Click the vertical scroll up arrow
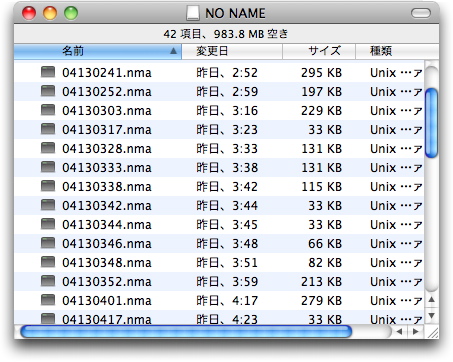This screenshot has width=453, height=362. pos(432,300)
